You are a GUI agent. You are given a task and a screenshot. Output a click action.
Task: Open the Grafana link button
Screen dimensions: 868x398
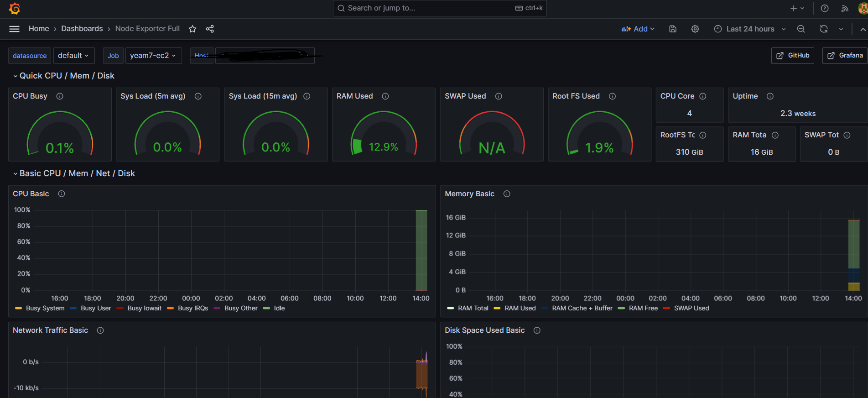pyautogui.click(x=845, y=56)
